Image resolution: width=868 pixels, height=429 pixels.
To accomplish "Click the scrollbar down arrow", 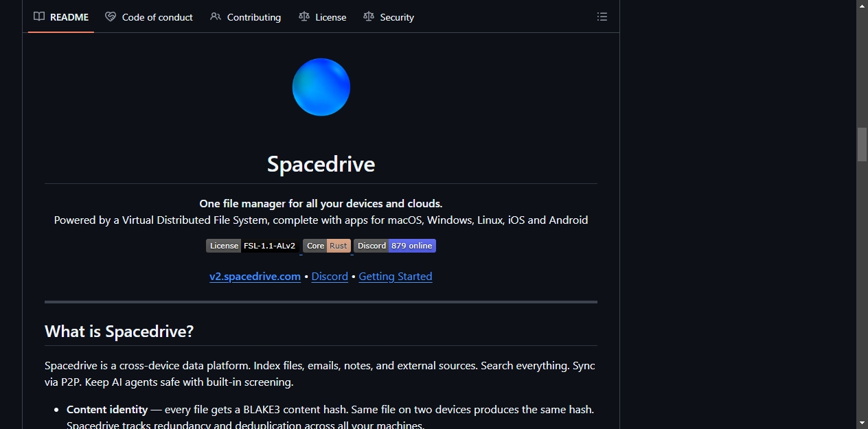I will point(862,423).
